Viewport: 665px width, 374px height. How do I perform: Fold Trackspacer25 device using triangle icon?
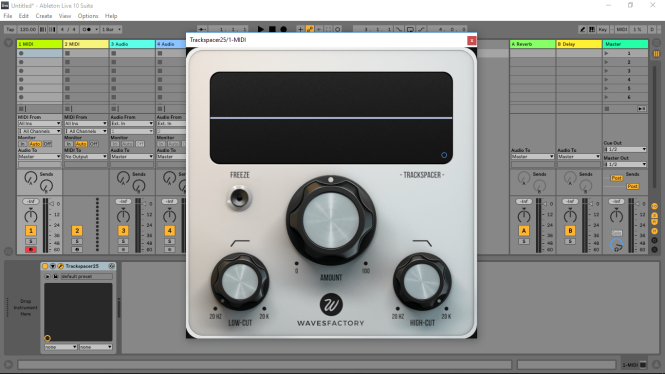coord(53,266)
